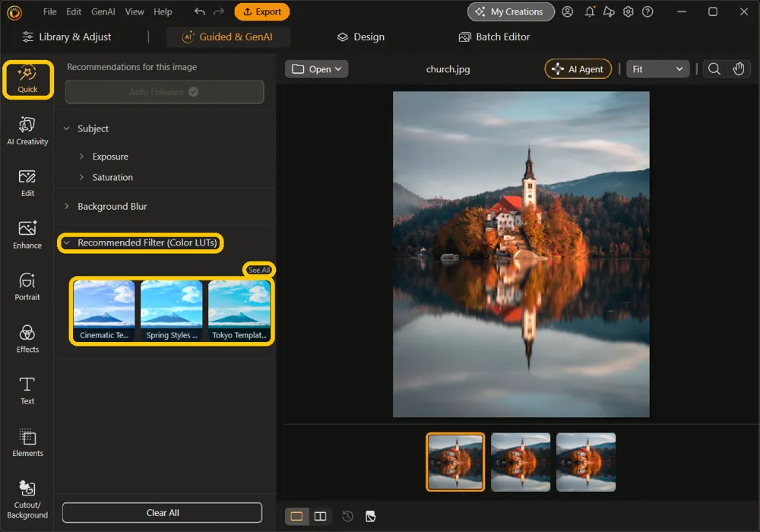
Task: Switch to Library & Adjust tab
Action: point(67,36)
